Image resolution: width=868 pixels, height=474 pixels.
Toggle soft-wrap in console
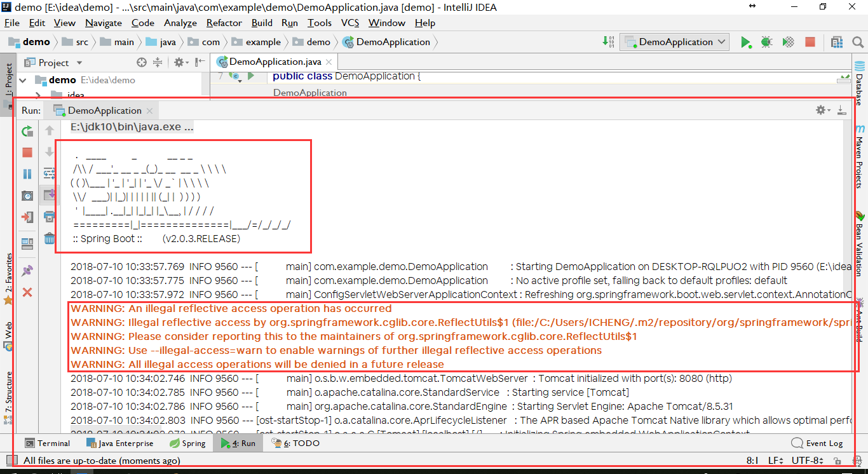tap(50, 174)
